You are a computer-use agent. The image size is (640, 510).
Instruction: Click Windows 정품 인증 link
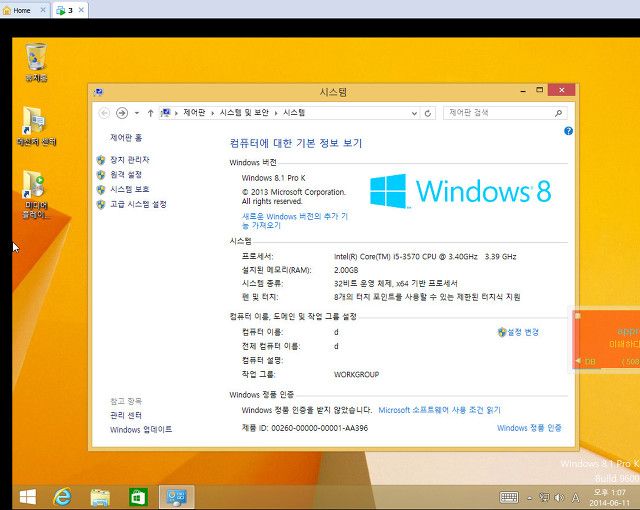pos(529,428)
